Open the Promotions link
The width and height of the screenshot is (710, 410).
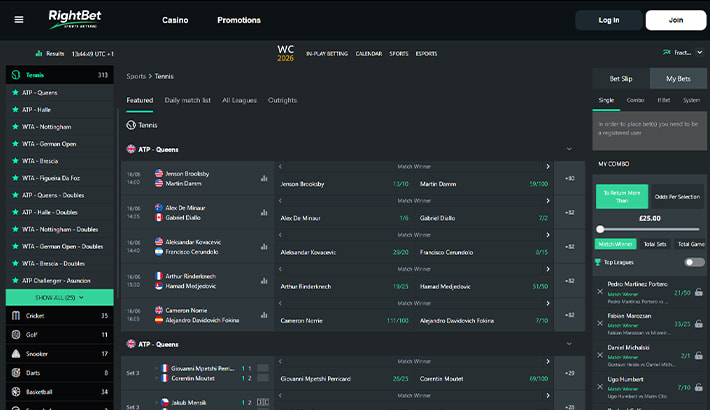239,20
